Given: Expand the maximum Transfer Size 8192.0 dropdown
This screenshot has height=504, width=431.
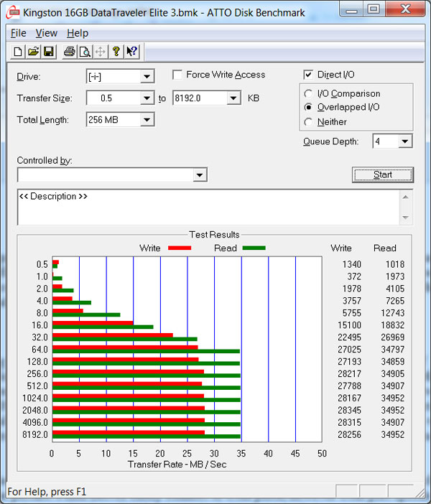Looking at the screenshot, I should [x=233, y=98].
